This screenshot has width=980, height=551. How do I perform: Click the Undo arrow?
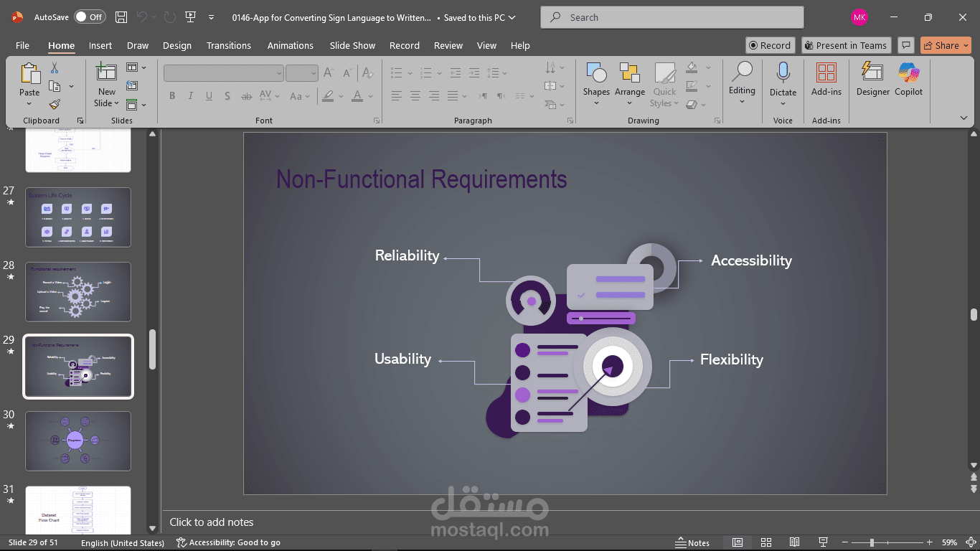(x=141, y=17)
